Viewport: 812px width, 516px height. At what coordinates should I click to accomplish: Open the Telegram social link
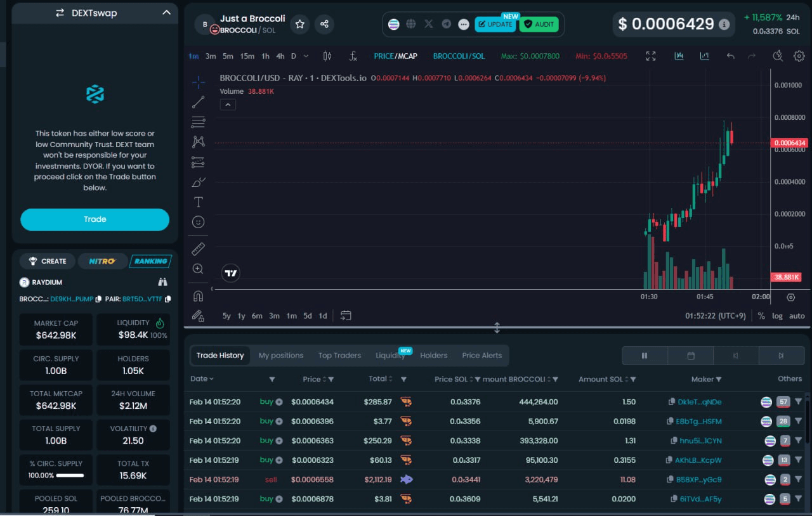pyautogui.click(x=447, y=24)
